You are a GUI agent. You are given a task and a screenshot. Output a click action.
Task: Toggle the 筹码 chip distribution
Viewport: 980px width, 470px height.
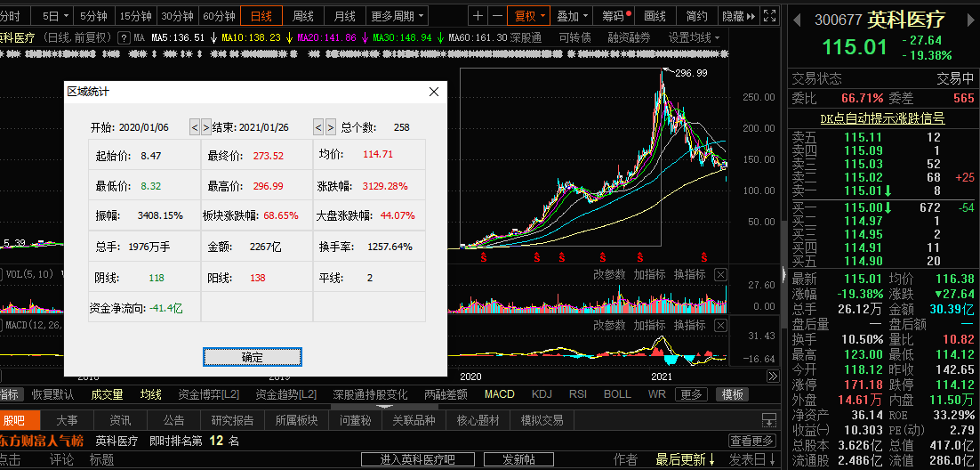(x=615, y=16)
